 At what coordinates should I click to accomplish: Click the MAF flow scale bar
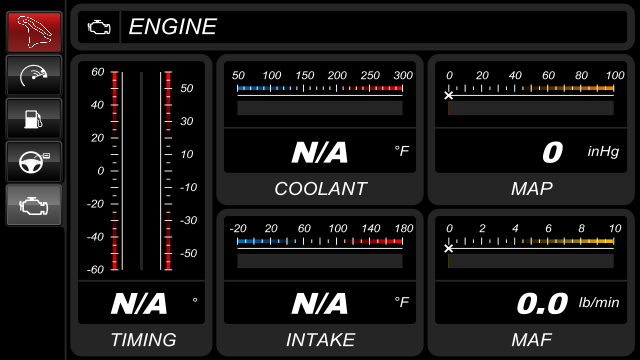point(531,241)
